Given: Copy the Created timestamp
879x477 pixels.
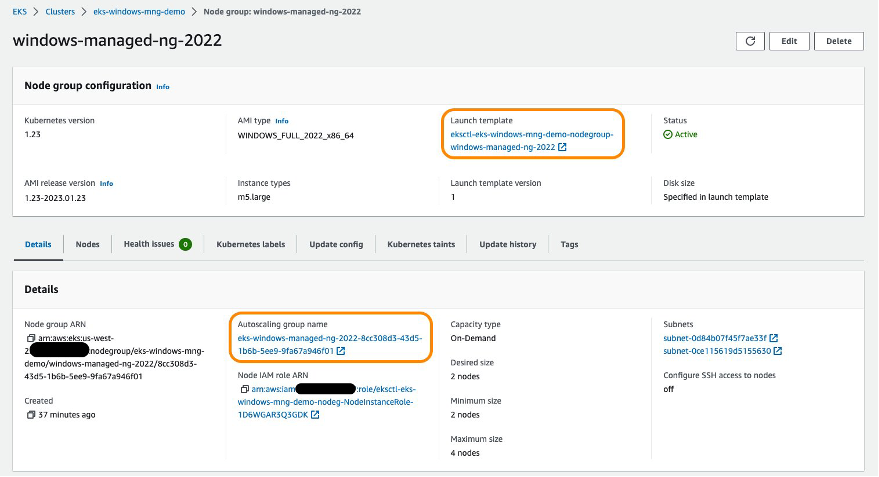Looking at the screenshot, I should 31,415.
